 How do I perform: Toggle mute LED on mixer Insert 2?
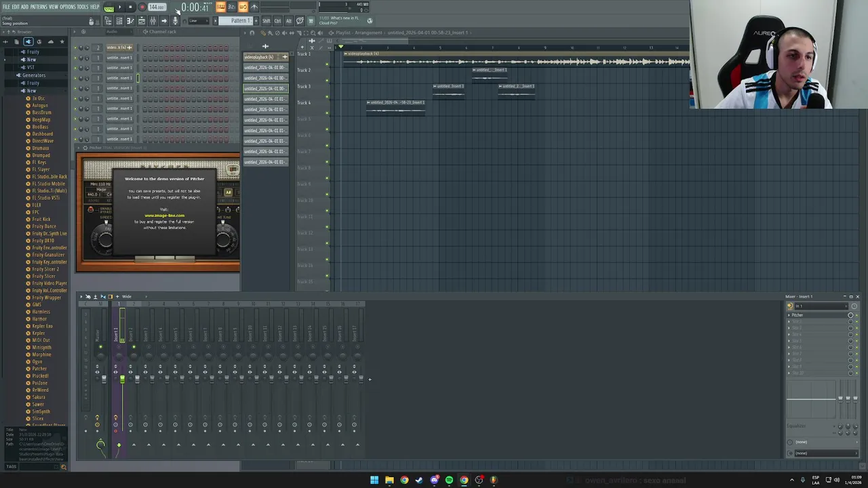[134, 347]
